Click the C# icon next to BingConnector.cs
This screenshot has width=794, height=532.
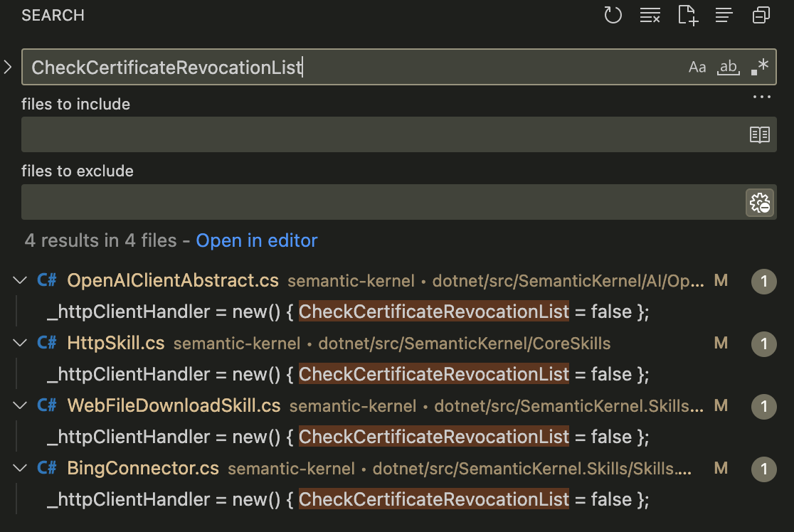pyautogui.click(x=46, y=468)
